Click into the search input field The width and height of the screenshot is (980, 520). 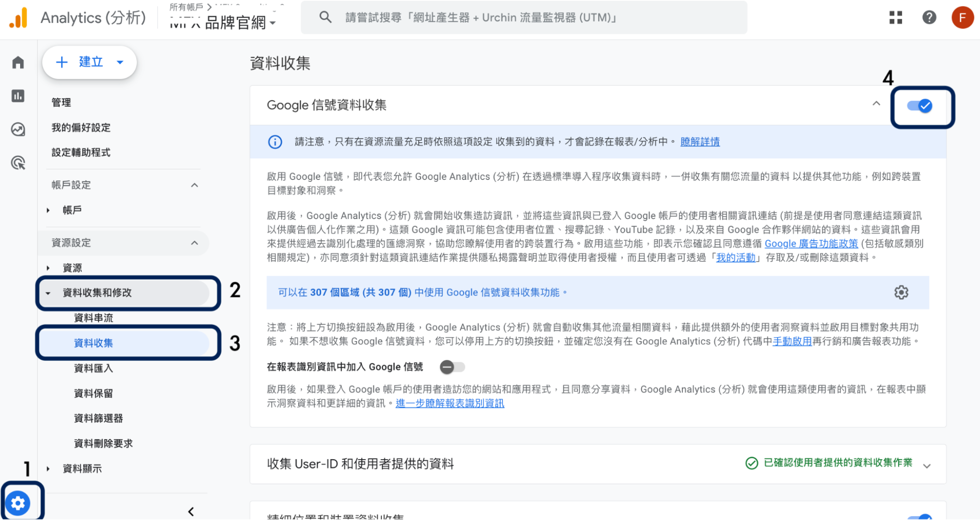524,18
